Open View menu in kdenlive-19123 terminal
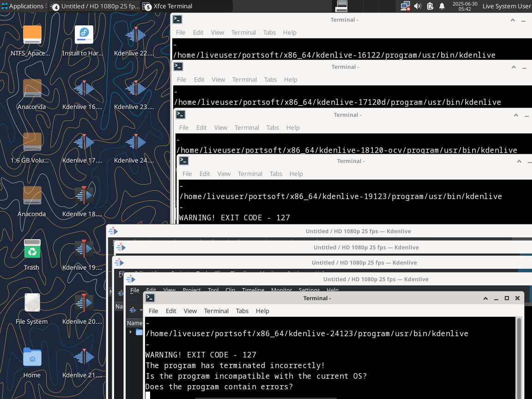The image size is (532, 399). pyautogui.click(x=224, y=174)
